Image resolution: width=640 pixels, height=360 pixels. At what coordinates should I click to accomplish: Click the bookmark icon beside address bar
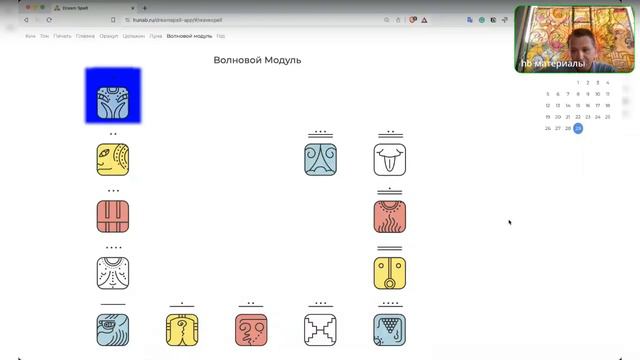pos(113,20)
